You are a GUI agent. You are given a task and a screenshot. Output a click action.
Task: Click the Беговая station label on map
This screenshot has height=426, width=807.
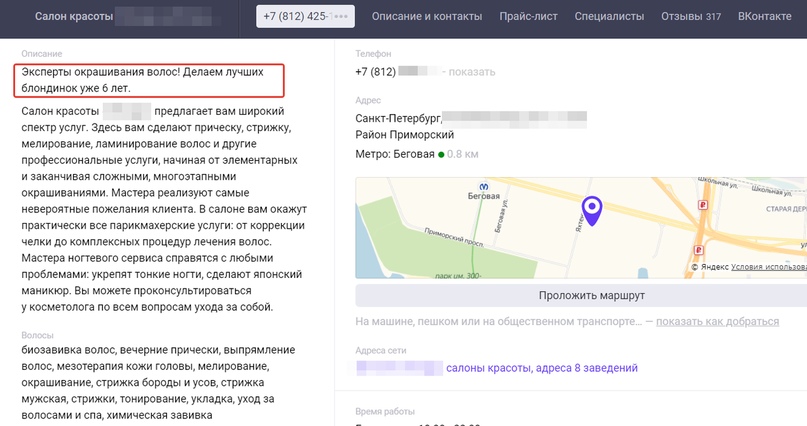point(484,196)
